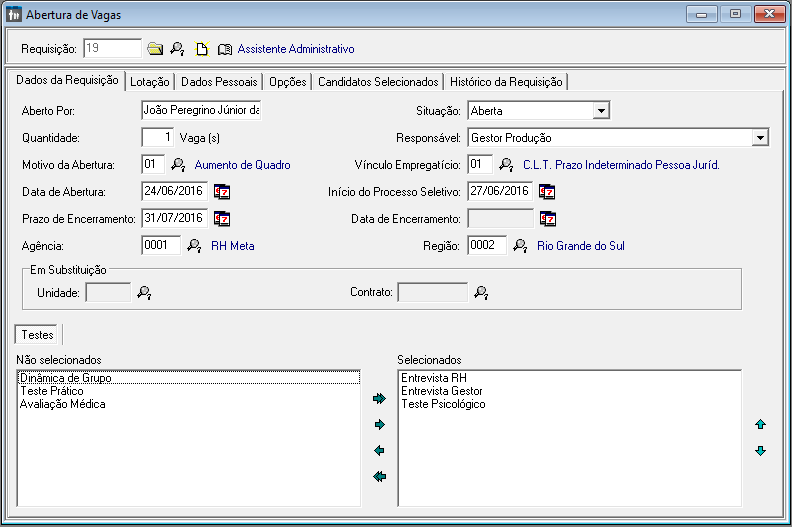Open calendar for Início do Processo Seletivo

[x=547, y=191]
